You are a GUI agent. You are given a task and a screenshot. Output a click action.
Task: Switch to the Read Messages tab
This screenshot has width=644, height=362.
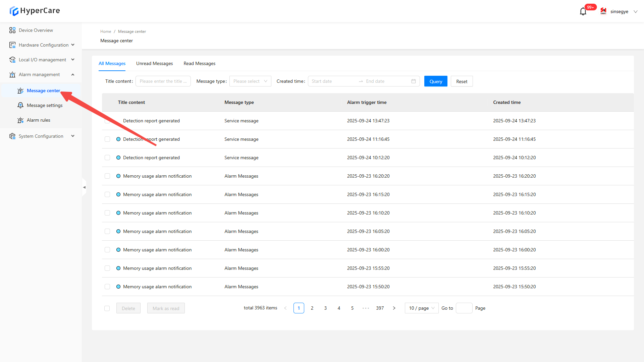pos(199,63)
